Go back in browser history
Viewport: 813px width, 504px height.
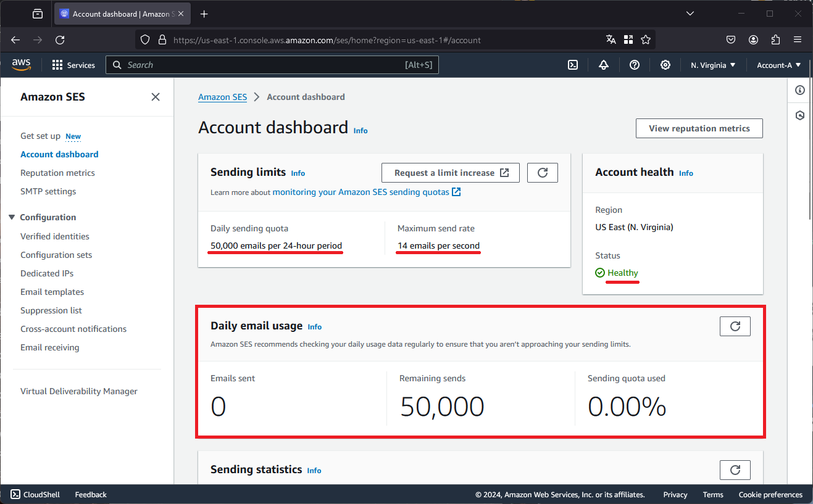(x=15, y=40)
